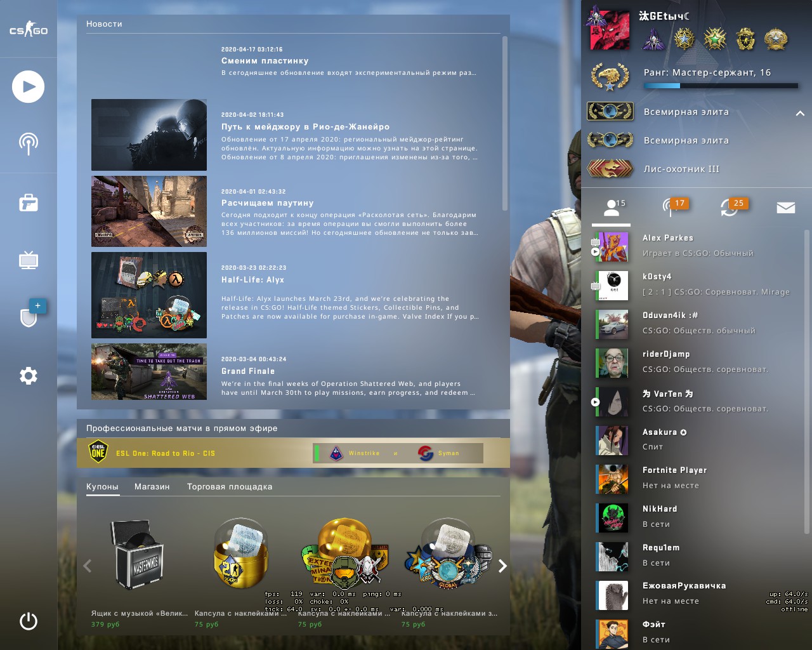Open the Watch TV icon in the sidebar
Screen dimensions: 812x650
pyautogui.click(x=29, y=260)
